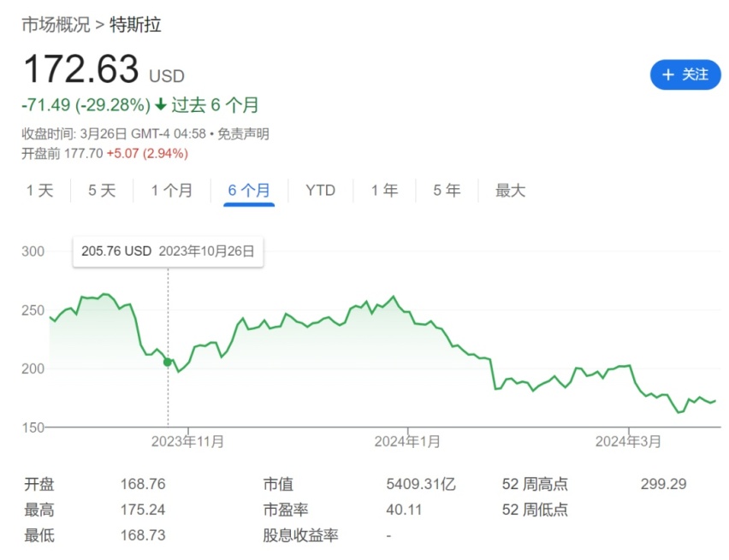Open the 市场概况 breadcrumb link
729x560 pixels.
[x=56, y=25]
